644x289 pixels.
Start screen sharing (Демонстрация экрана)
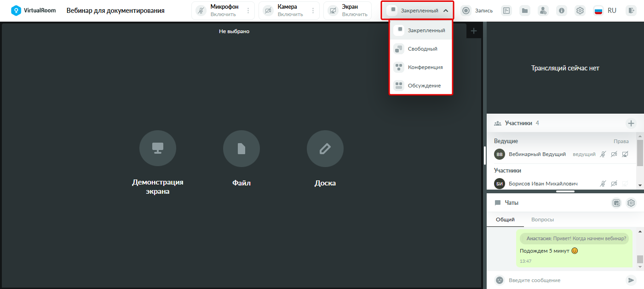click(158, 163)
